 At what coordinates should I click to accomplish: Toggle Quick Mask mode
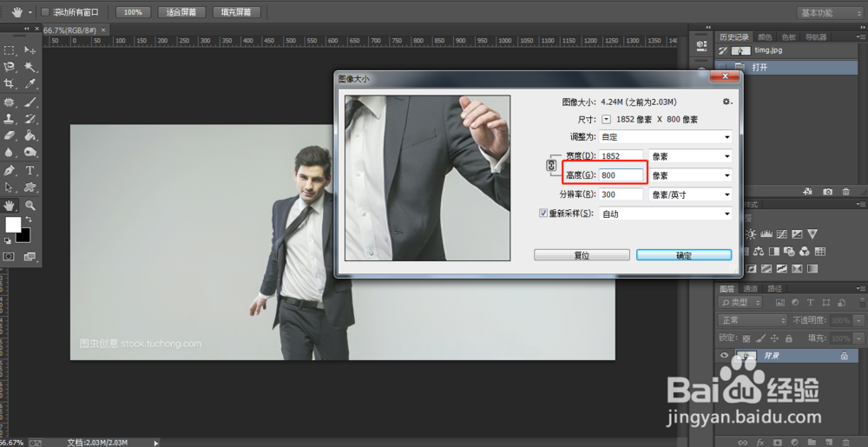(9, 256)
